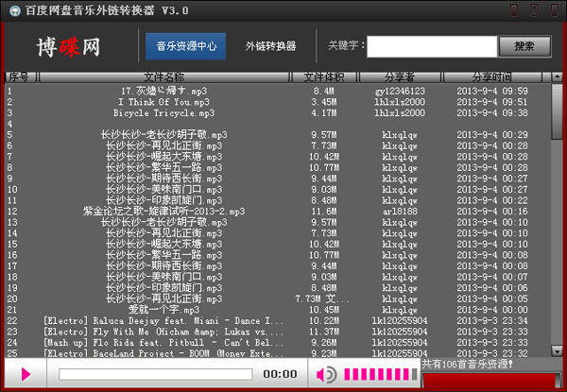The height and width of the screenshot is (392, 567).
Task: Click share time 2013-9-3 23:32
Action: [x=491, y=353]
